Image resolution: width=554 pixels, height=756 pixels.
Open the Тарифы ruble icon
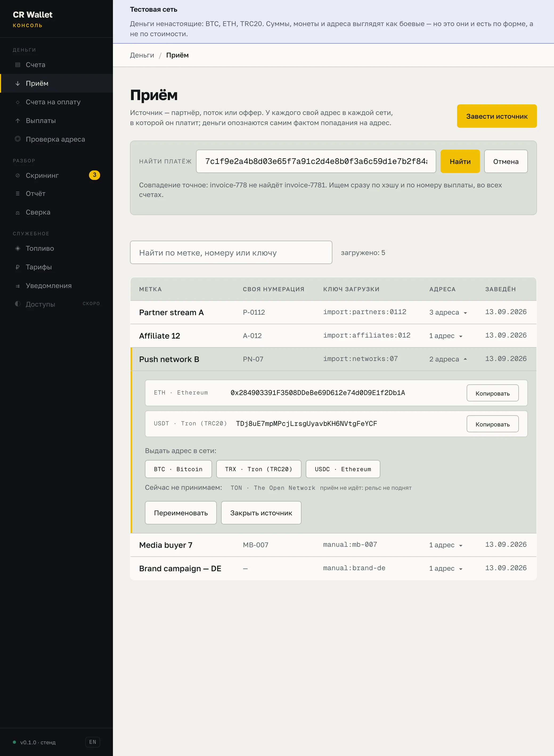point(18,267)
